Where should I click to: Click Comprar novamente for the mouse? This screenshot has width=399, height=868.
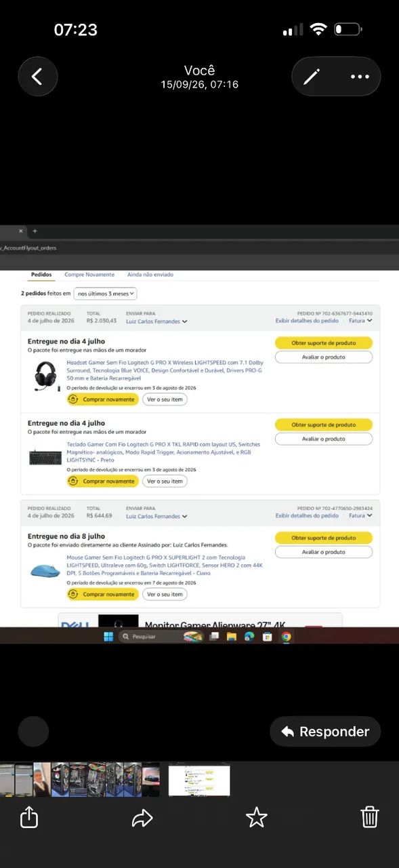point(102,594)
